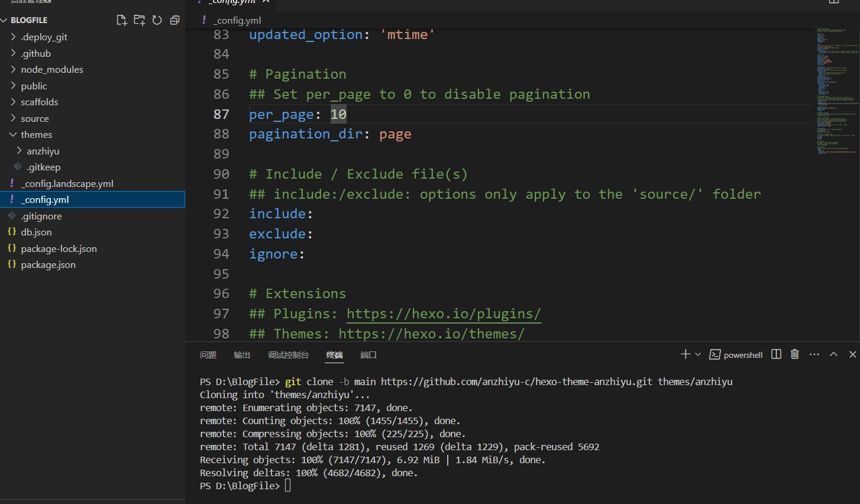
Task: Click the minimap code overview
Action: coord(836,89)
